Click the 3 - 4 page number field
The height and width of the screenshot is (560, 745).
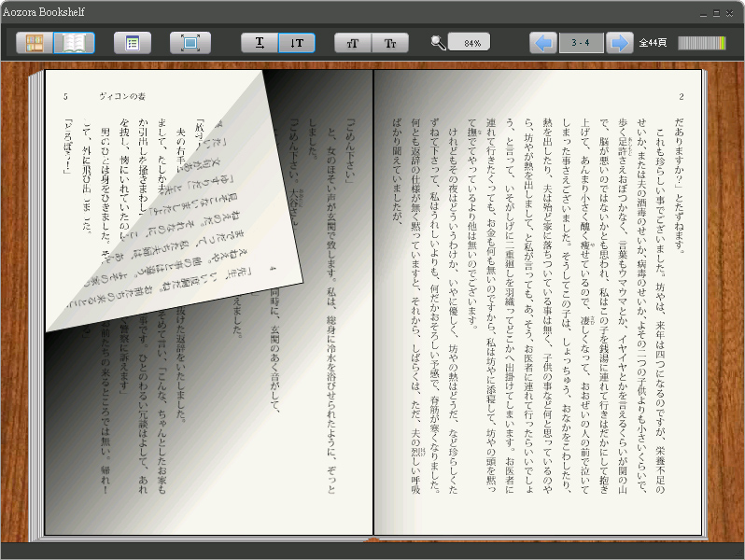click(581, 43)
